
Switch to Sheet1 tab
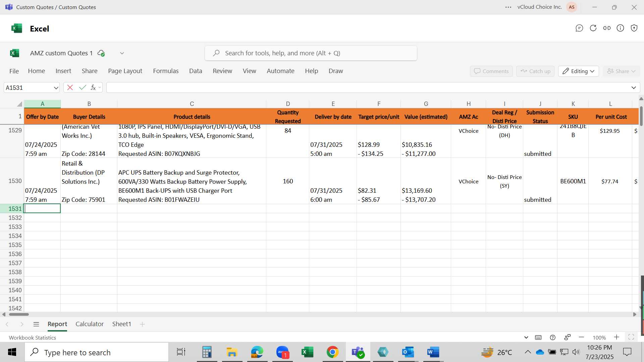[x=121, y=324]
